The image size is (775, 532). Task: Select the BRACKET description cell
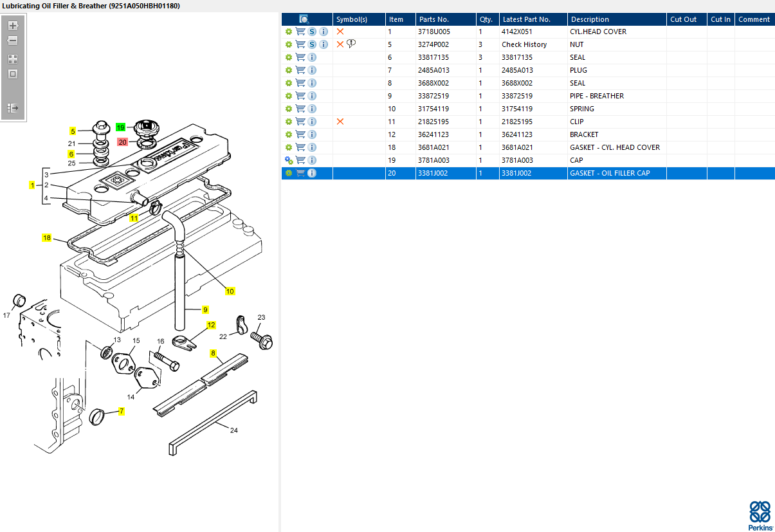tap(584, 134)
